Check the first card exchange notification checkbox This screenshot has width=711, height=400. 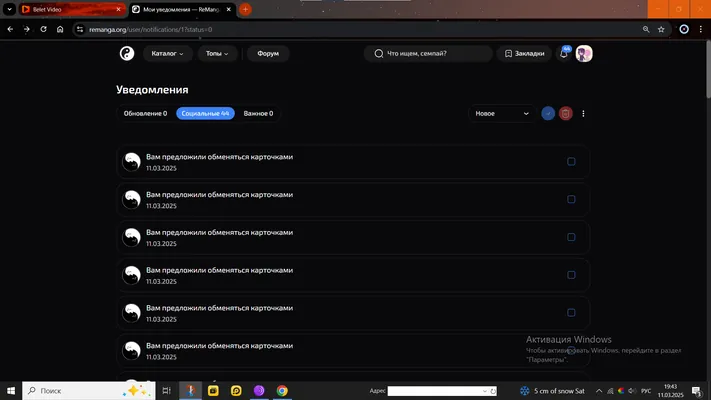571,161
